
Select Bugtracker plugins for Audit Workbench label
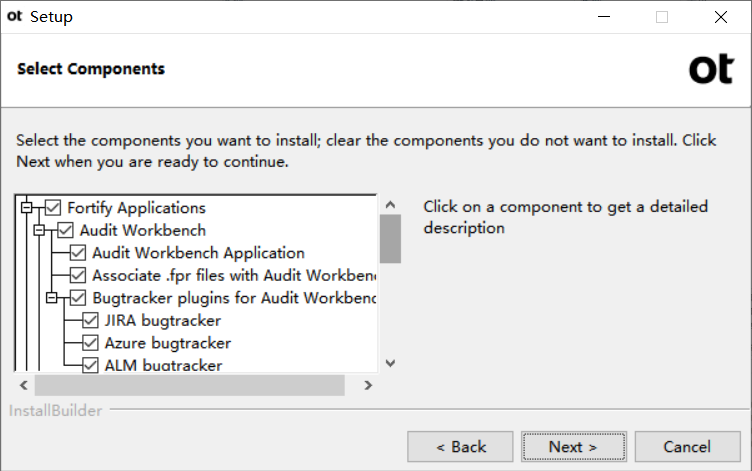coord(234,298)
